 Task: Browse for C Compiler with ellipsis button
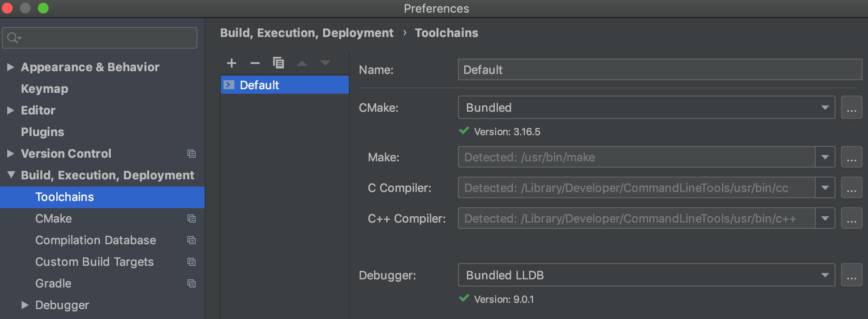(851, 188)
